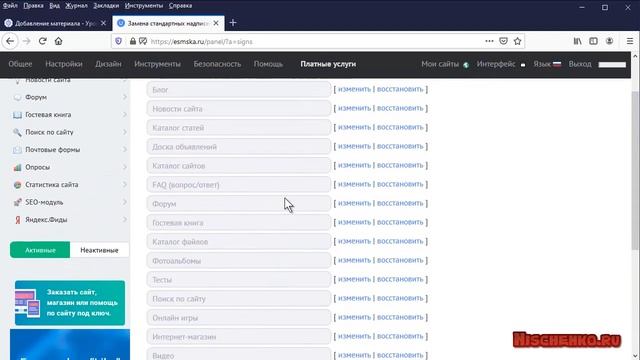This screenshot has width=640, height=360.
Task: Expand the Поиск по сайту chevron
Action: point(124,132)
